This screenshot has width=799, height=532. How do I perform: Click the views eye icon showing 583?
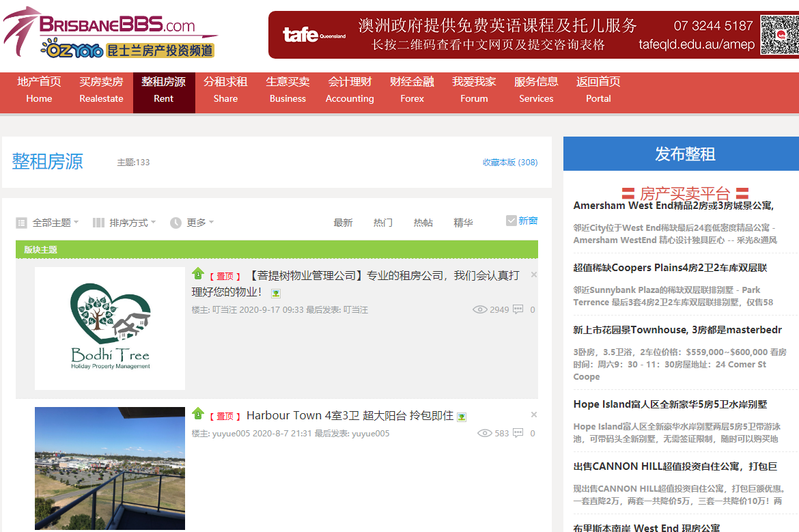(485, 433)
